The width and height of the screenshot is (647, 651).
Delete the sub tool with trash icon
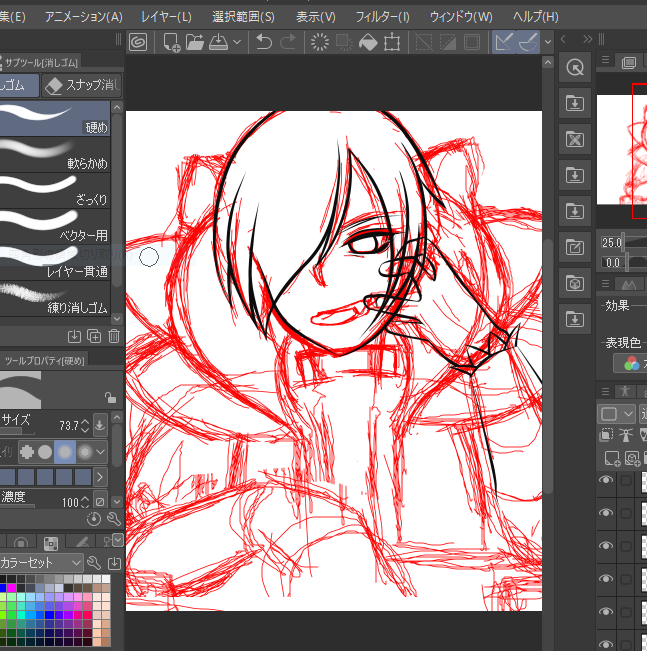coord(114,336)
